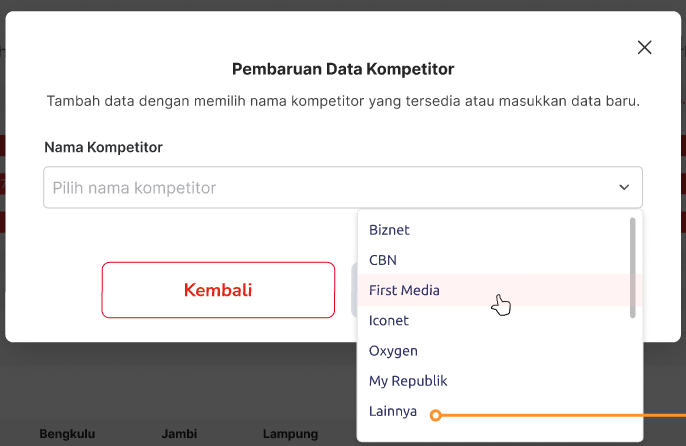Image resolution: width=686 pixels, height=446 pixels.
Task: Click the dropdown list scrollbar
Action: point(633,267)
